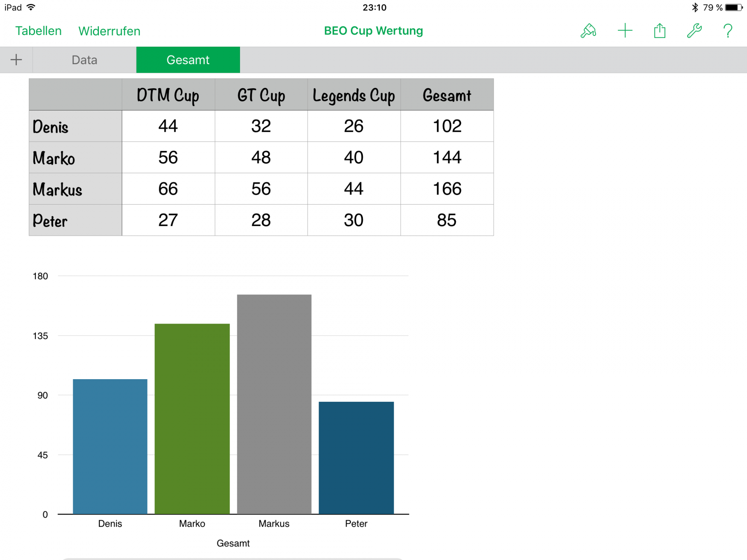
Task: Tap the Insert plus icon in toolbar
Action: (x=625, y=31)
